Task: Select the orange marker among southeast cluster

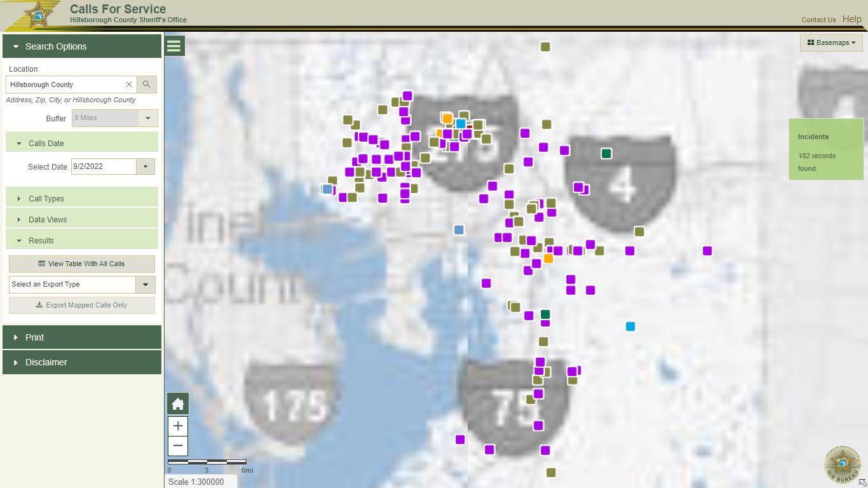Action: pos(548,259)
